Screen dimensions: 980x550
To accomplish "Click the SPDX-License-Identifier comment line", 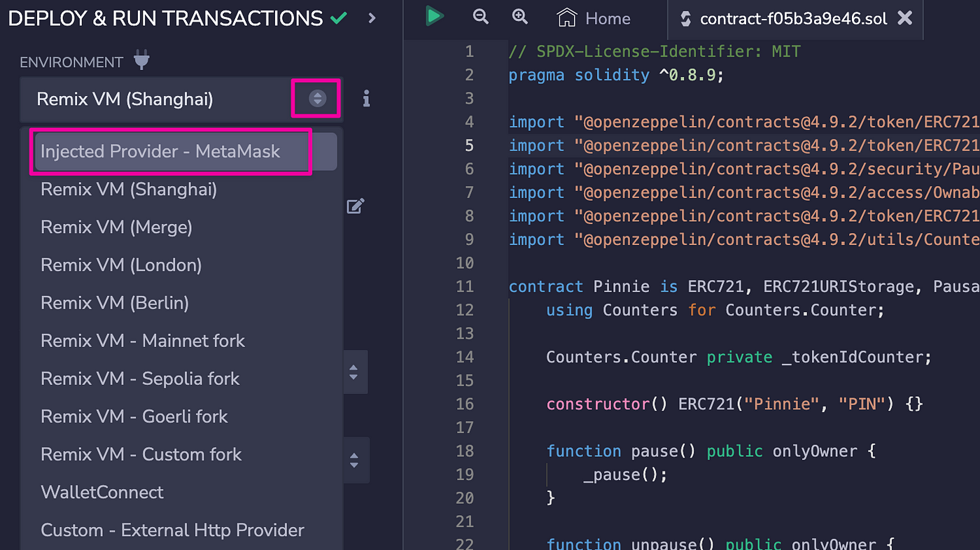I will [x=654, y=51].
